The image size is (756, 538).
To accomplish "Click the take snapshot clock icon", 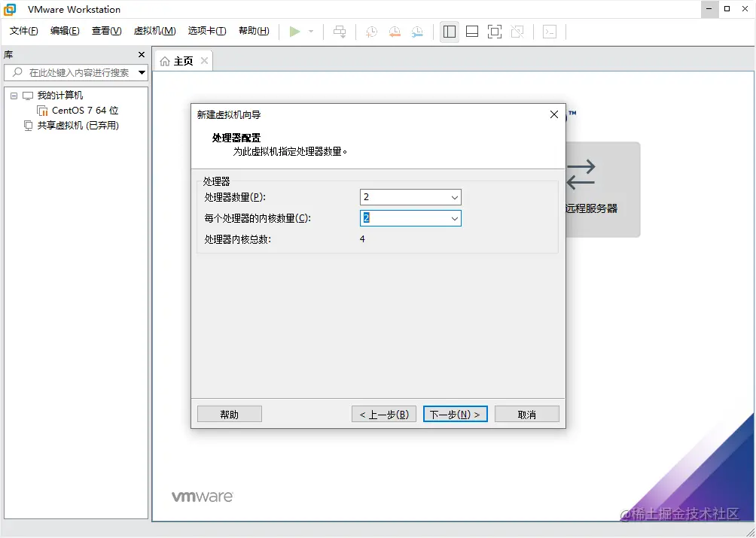I will tap(371, 32).
